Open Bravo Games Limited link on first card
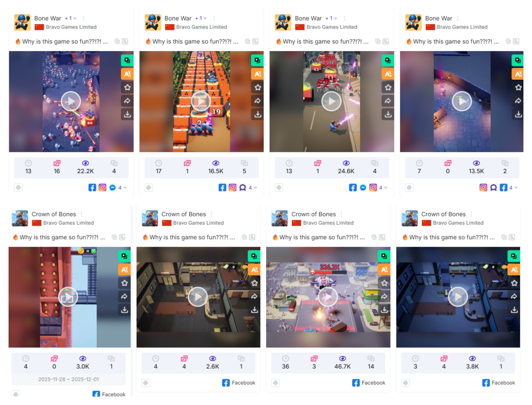 [x=71, y=27]
